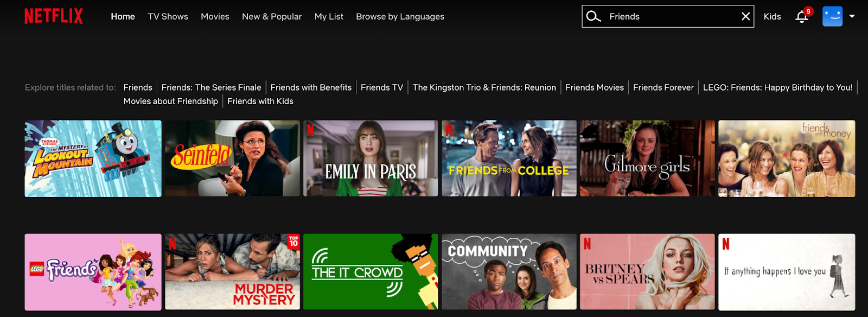Open Friends: The Series Finale link
Image resolution: width=868 pixels, height=317 pixels.
click(211, 87)
